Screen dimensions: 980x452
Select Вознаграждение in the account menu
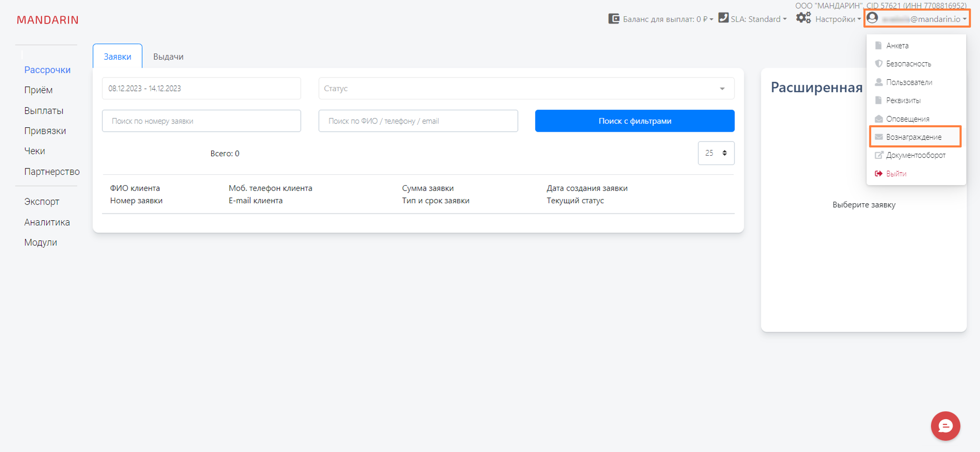pyautogui.click(x=913, y=137)
